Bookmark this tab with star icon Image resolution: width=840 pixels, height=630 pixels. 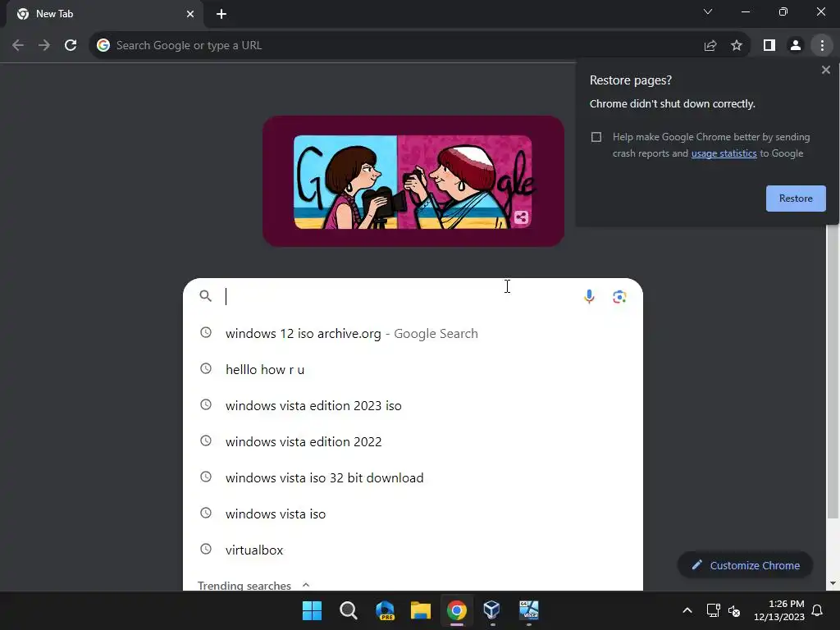(x=737, y=46)
